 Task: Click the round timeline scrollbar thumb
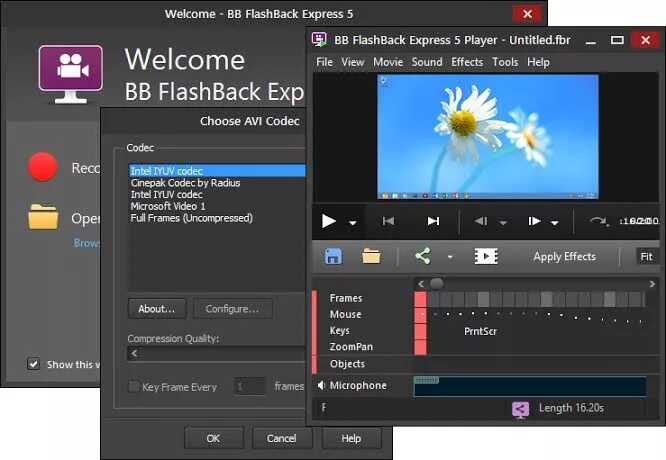tap(436, 283)
